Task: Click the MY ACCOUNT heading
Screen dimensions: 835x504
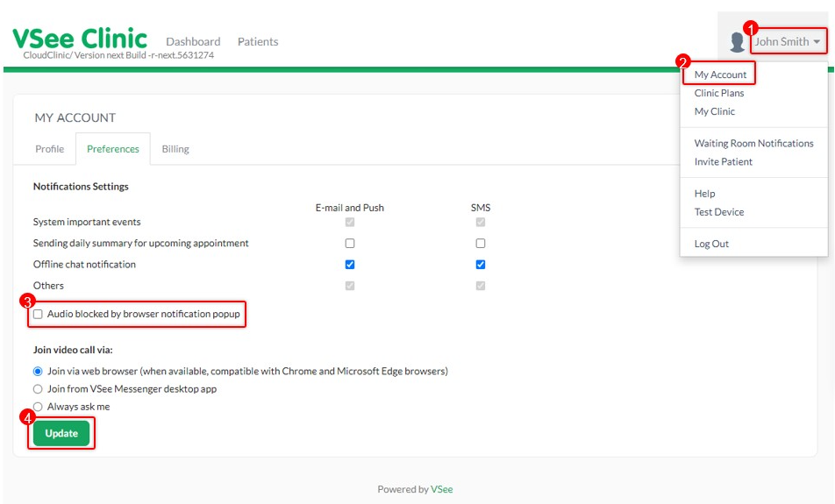Action: point(75,117)
